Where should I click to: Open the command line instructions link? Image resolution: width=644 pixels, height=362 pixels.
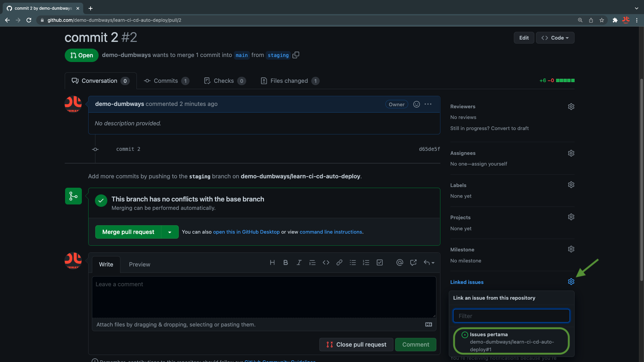tap(331, 232)
